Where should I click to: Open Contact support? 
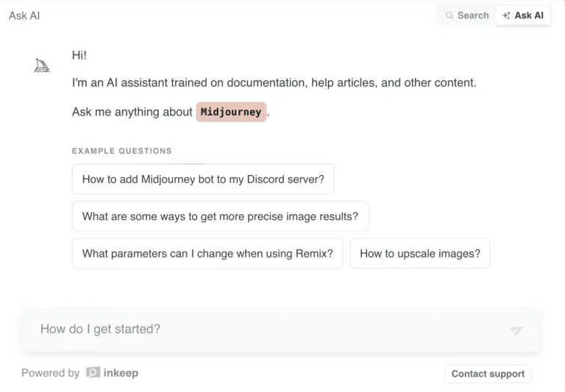488,374
